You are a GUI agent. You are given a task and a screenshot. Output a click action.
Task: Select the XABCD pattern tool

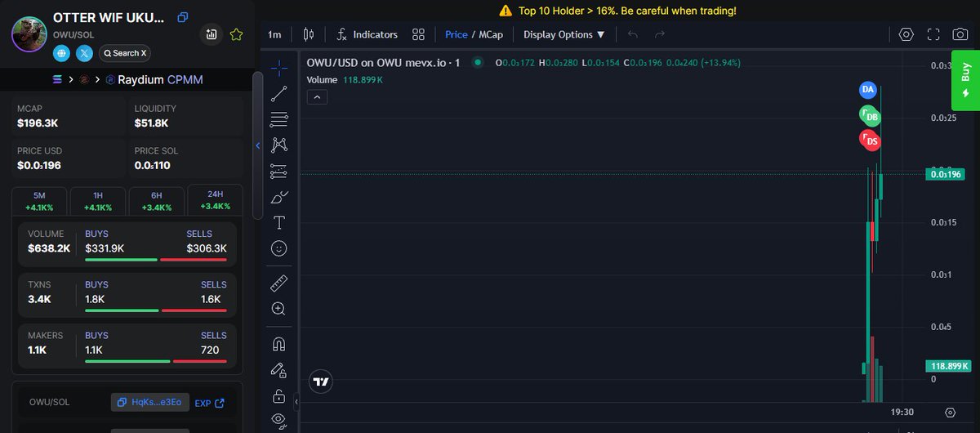(278, 145)
